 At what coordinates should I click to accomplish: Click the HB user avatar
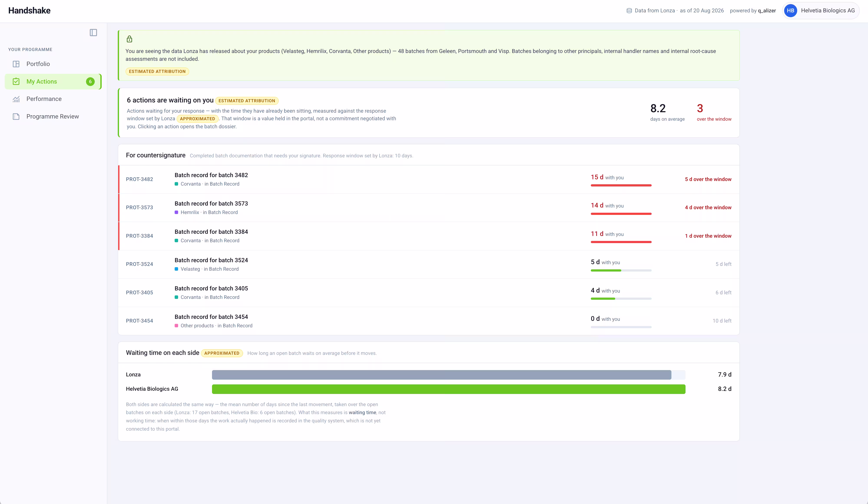pyautogui.click(x=790, y=11)
